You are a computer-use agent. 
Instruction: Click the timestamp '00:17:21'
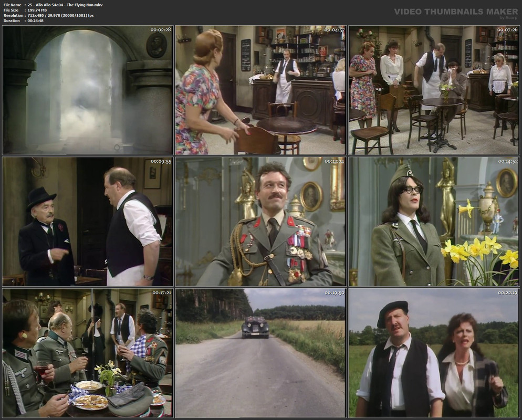(x=162, y=293)
